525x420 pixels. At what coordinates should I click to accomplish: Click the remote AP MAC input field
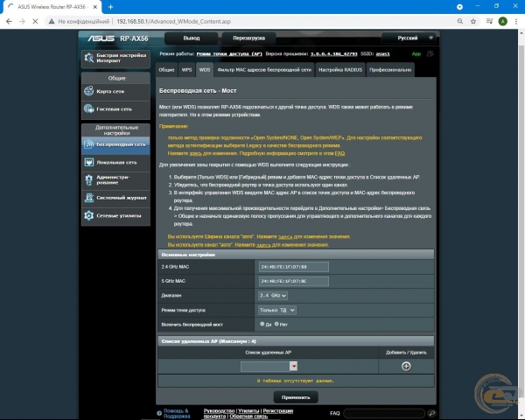pyautogui.click(x=265, y=366)
